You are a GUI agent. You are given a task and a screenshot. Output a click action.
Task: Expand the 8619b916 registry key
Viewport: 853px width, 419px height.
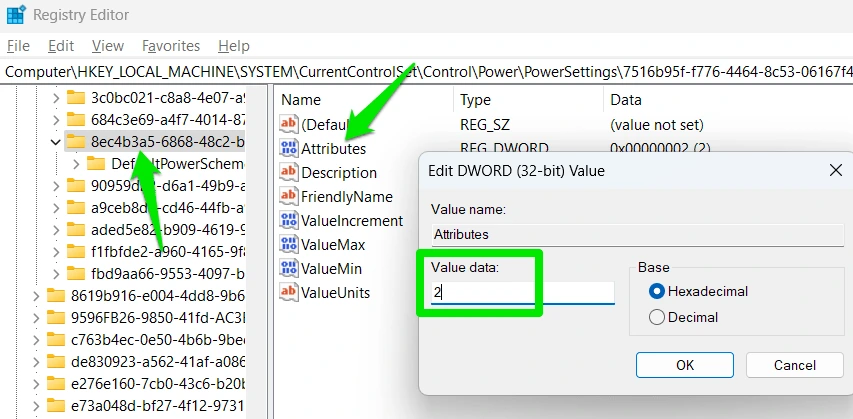[36, 296]
